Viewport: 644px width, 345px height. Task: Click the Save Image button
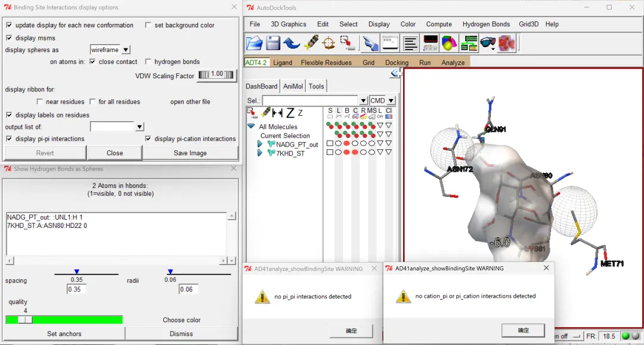190,153
